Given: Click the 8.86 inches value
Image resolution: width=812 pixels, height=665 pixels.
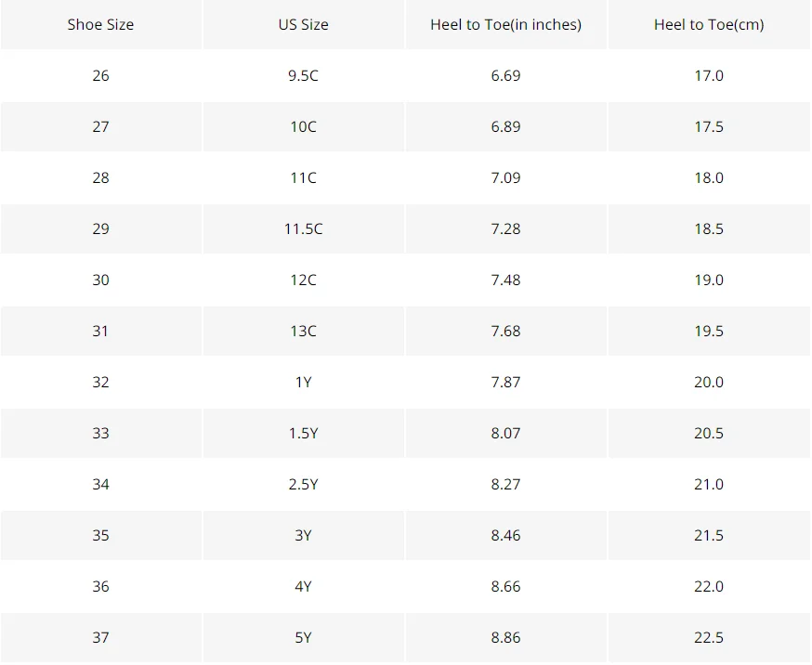Looking at the screenshot, I should click(506, 637).
